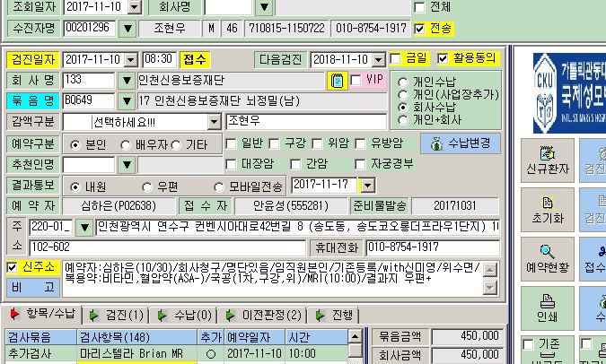
Task: Click the yellow memo icon beside VIP
Action: 337,81
